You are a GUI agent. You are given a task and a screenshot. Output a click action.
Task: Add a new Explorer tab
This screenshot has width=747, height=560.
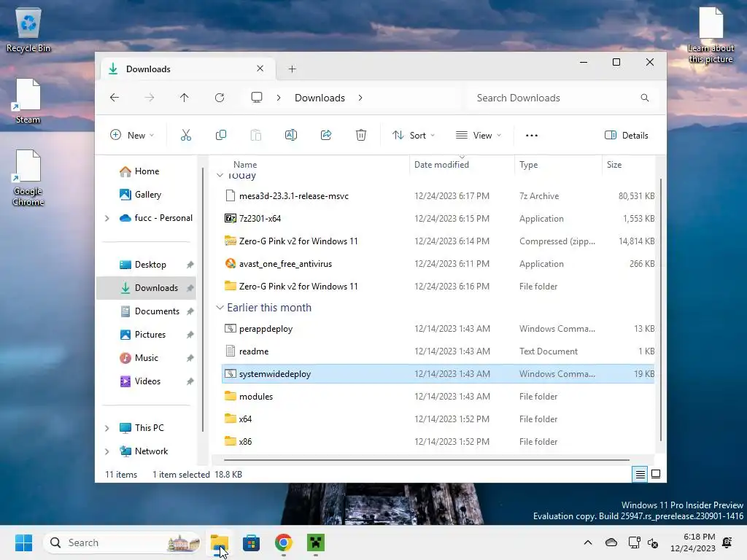(292, 69)
